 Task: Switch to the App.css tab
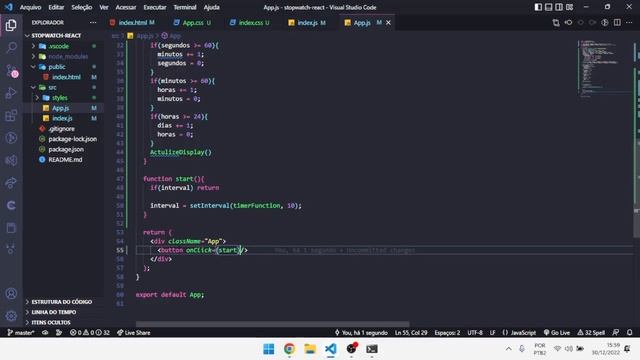click(x=192, y=22)
